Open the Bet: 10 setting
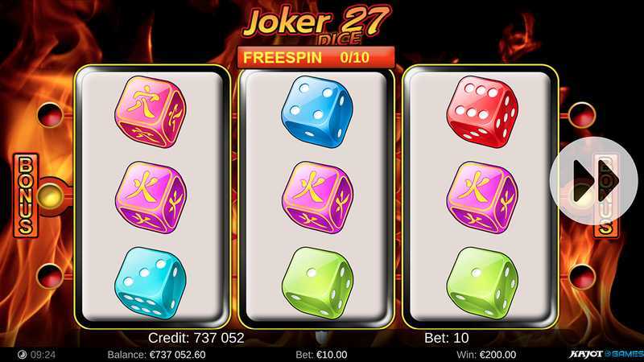 click(x=447, y=338)
